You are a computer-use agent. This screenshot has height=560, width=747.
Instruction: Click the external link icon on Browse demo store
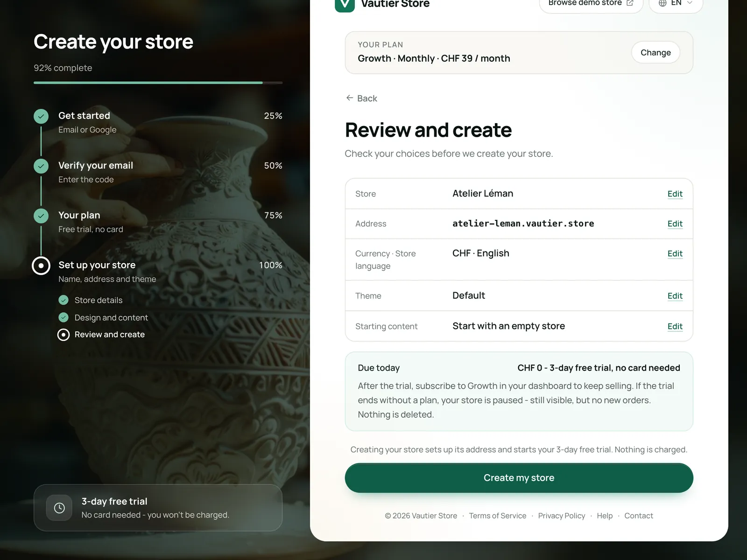coord(630,3)
